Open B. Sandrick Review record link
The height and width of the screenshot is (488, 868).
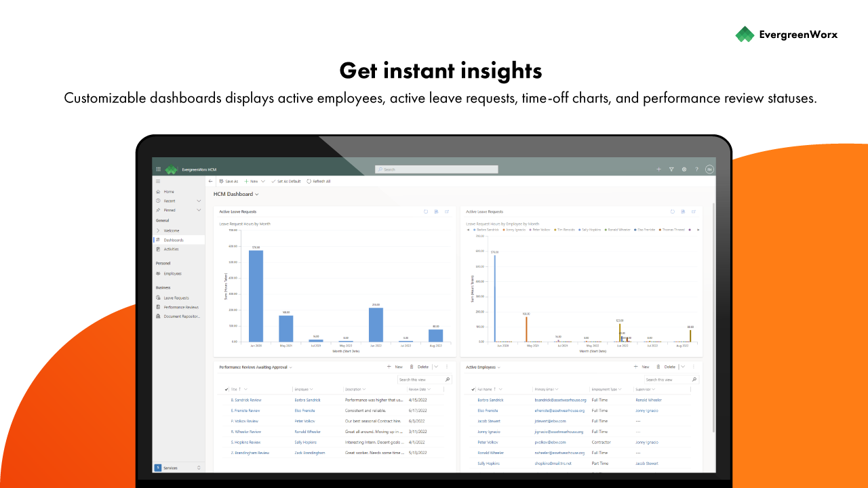pyautogui.click(x=246, y=400)
